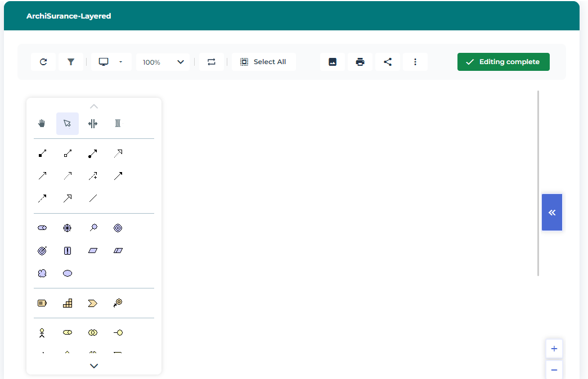Open the 100% zoom level dropdown
This screenshot has height=379, width=588.
click(x=163, y=62)
